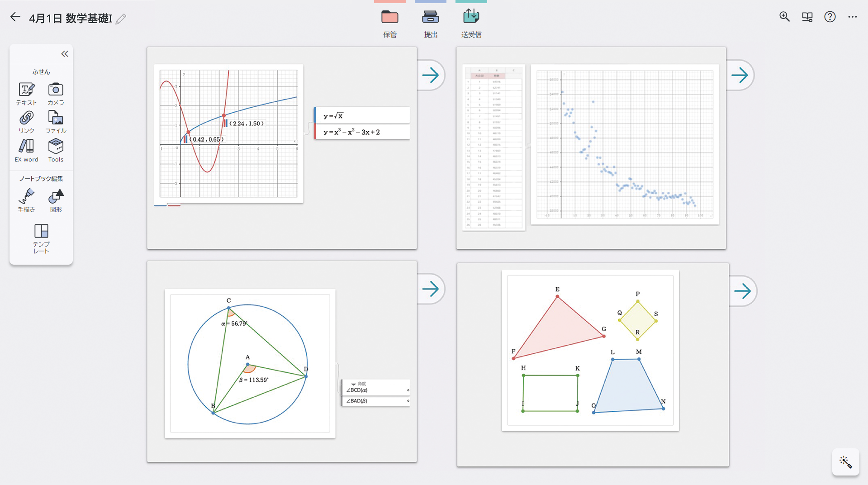The width and height of the screenshot is (868, 485).
Task: Click the magnifier zoom icon
Action: tap(784, 17)
